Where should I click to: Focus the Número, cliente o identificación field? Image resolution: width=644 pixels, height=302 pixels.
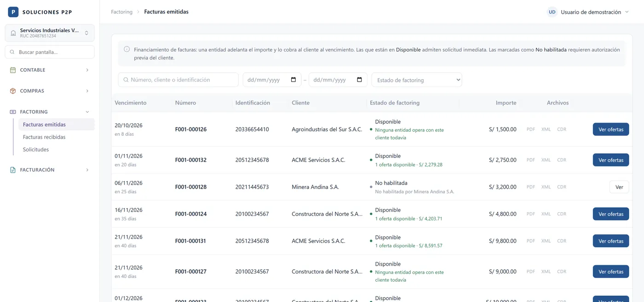[178, 80]
